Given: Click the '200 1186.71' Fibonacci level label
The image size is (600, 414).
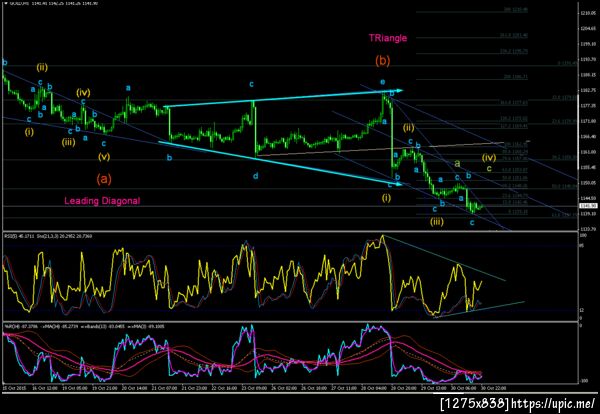Looking at the screenshot, I should coord(516,77).
